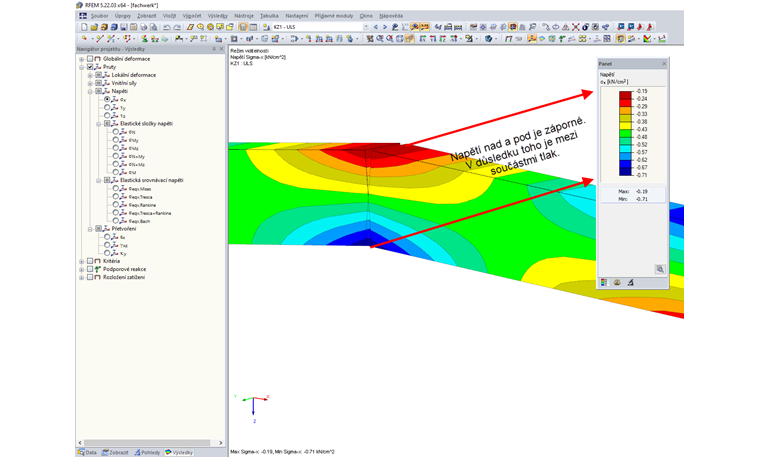Open the Výsledky menu
Viewport: 760px width, 457px height.
pyautogui.click(x=218, y=16)
